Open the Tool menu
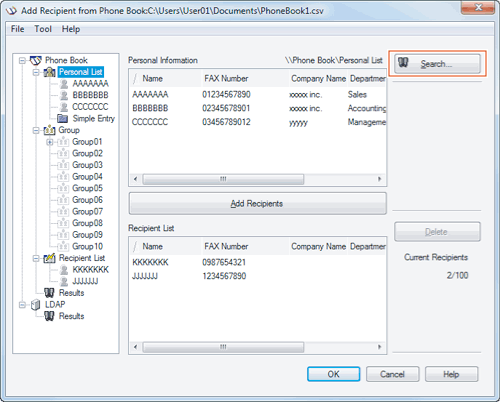The image size is (500, 402). pyautogui.click(x=43, y=29)
